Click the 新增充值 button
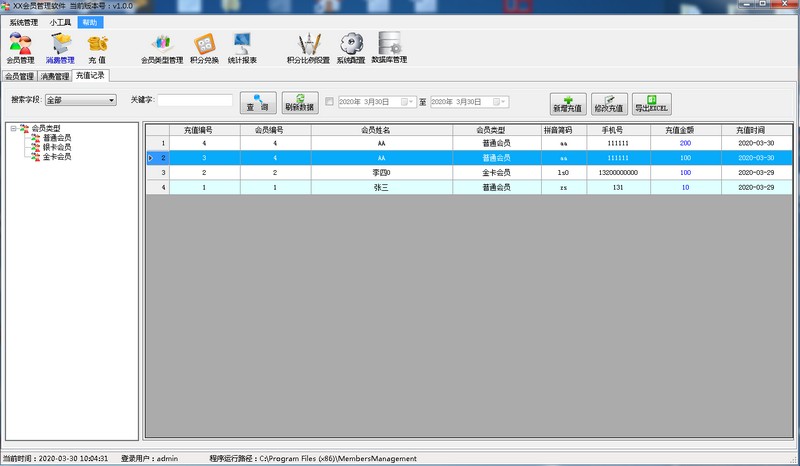The width and height of the screenshot is (800, 466). (x=568, y=103)
